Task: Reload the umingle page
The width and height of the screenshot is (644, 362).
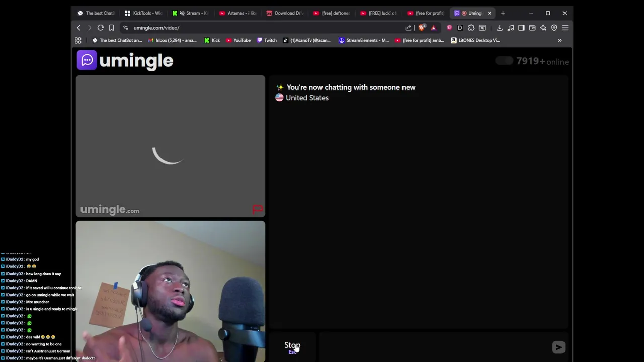Action: click(x=101, y=28)
